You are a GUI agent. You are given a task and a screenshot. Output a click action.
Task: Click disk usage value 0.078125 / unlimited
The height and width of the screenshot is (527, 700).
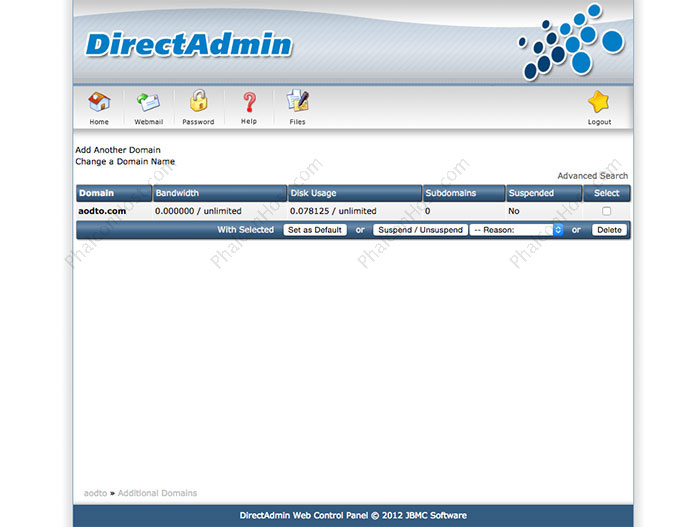(333, 211)
